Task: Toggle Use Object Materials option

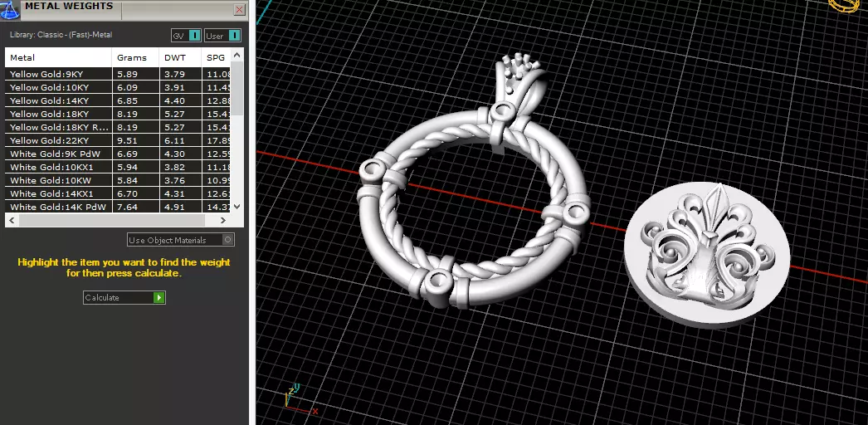Action: (x=180, y=240)
